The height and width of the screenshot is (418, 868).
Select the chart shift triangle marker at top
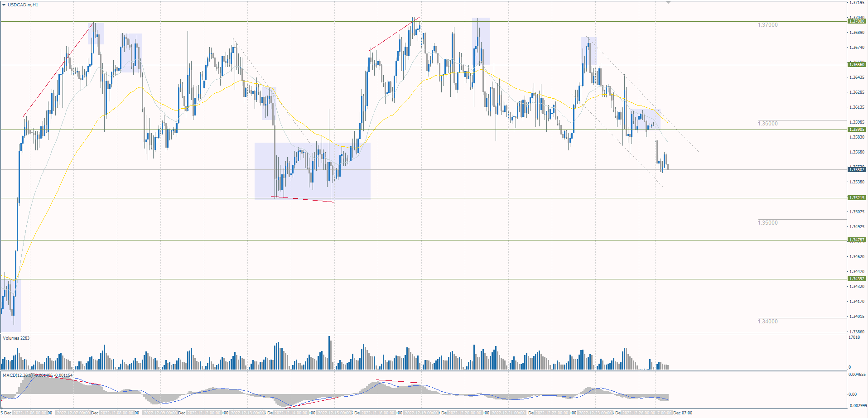tap(668, 2)
